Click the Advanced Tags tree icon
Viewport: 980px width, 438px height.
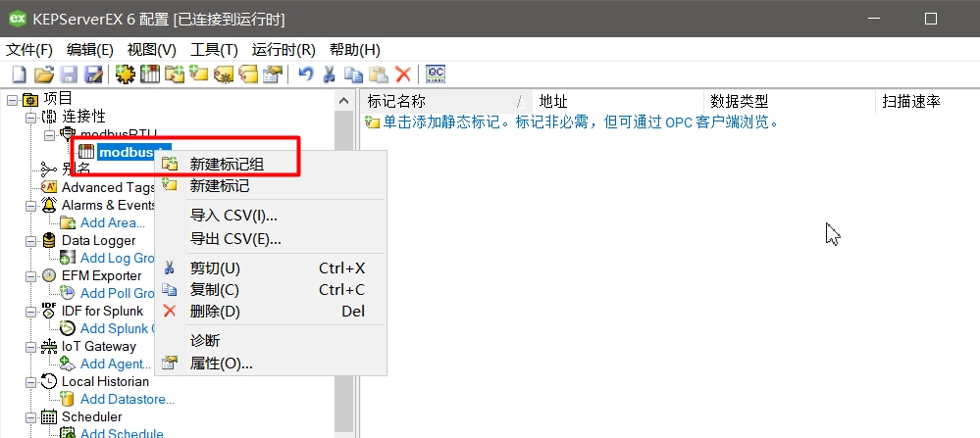[49, 187]
